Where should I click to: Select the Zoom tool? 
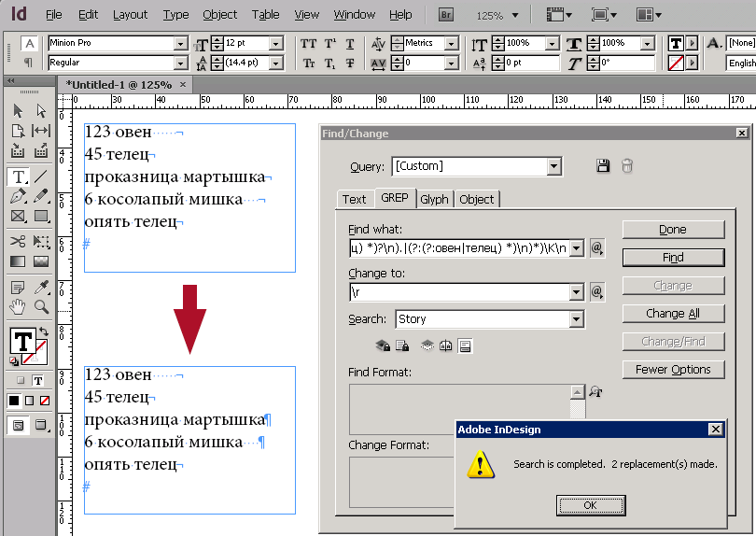coord(41,307)
